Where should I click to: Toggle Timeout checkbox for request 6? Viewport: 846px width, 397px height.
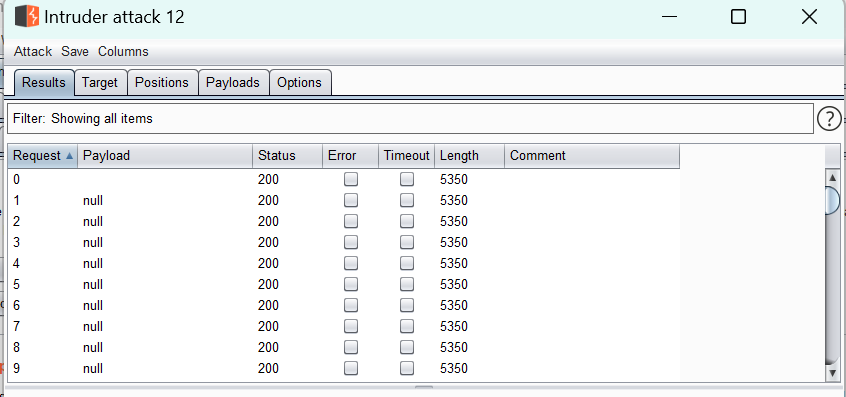(407, 305)
